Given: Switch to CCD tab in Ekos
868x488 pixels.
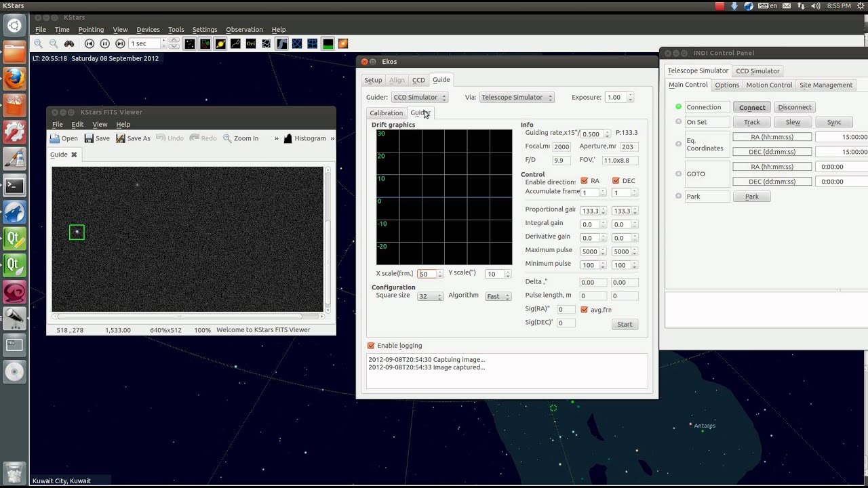Looking at the screenshot, I should [x=418, y=80].
